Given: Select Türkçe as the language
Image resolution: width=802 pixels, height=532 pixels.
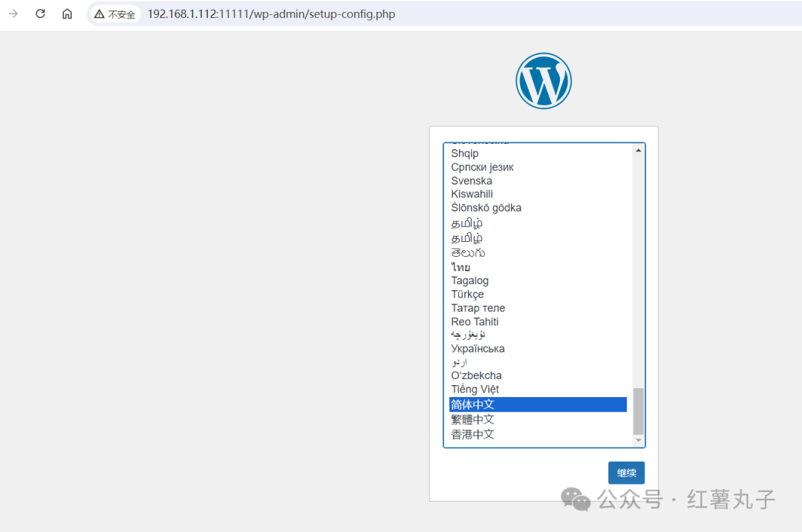Looking at the screenshot, I should [x=467, y=295].
